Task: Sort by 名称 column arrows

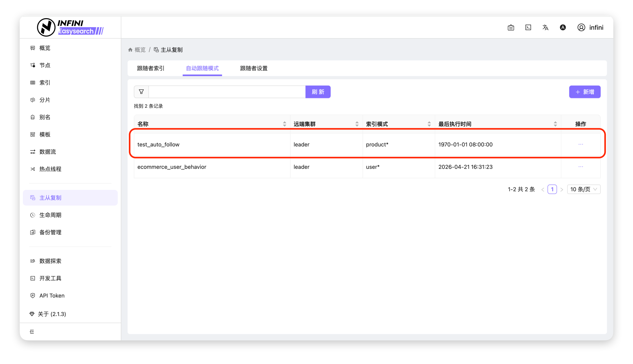Action: point(284,124)
